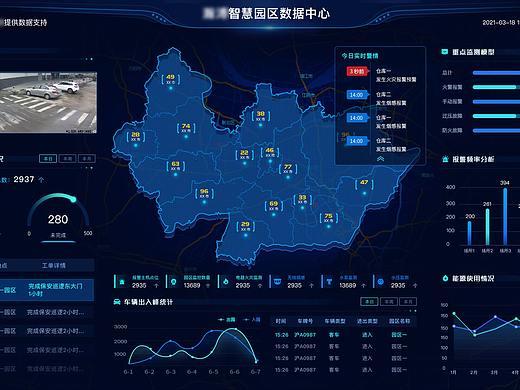Toggle the 出园 series legend in line chart
520x390 pixels.
point(227,319)
